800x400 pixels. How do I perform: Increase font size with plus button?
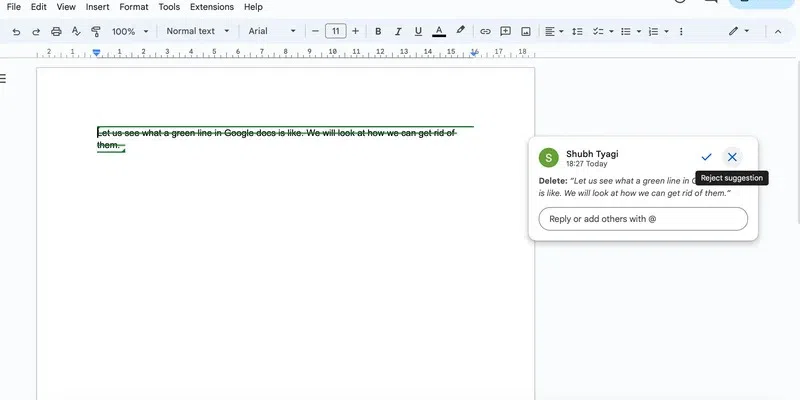356,31
